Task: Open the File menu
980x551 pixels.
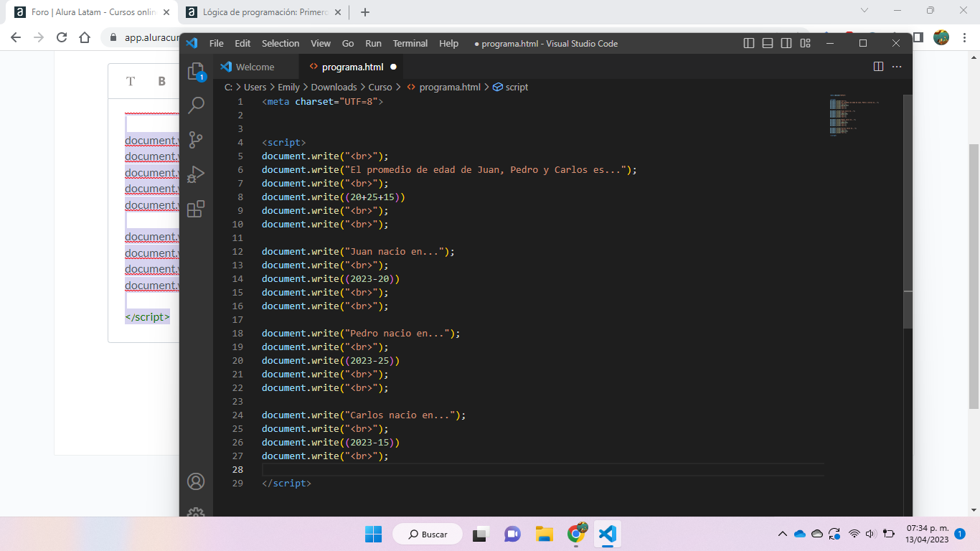Action: click(216, 43)
